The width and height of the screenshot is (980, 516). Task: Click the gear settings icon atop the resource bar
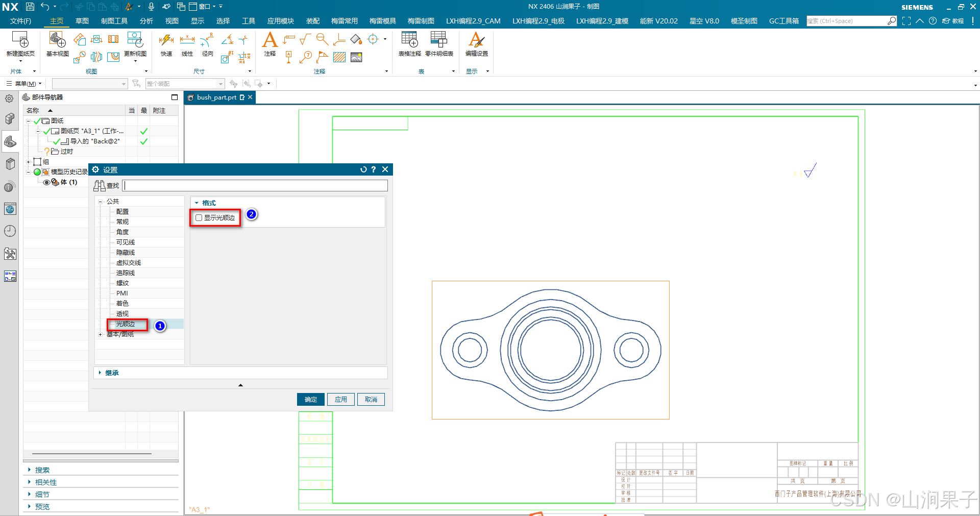[9, 99]
